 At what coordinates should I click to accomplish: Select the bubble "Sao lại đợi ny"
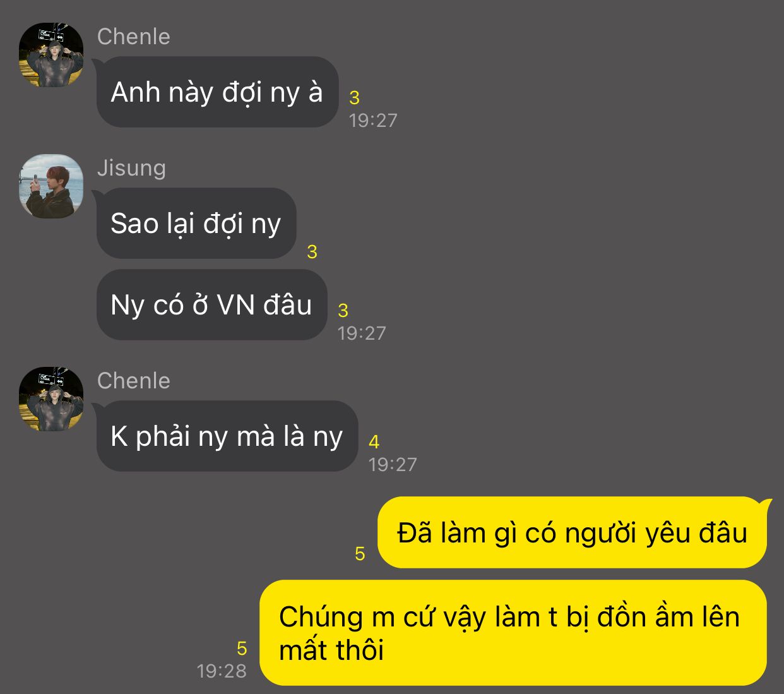[196, 224]
